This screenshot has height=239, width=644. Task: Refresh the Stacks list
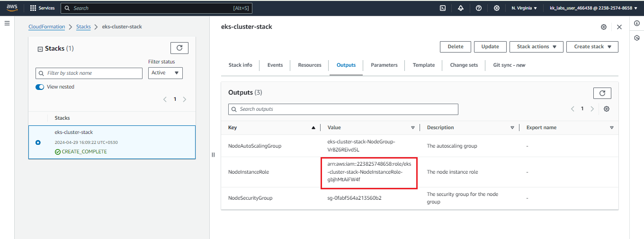[179, 48]
